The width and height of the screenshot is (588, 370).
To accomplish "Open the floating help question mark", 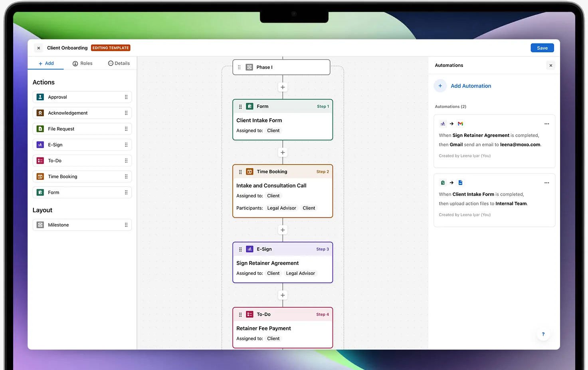I will coord(543,334).
